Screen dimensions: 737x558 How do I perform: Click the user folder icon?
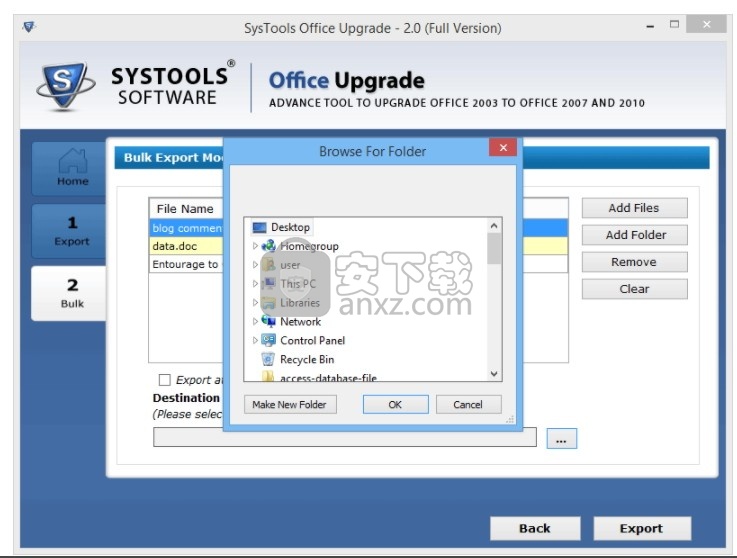coord(268,265)
